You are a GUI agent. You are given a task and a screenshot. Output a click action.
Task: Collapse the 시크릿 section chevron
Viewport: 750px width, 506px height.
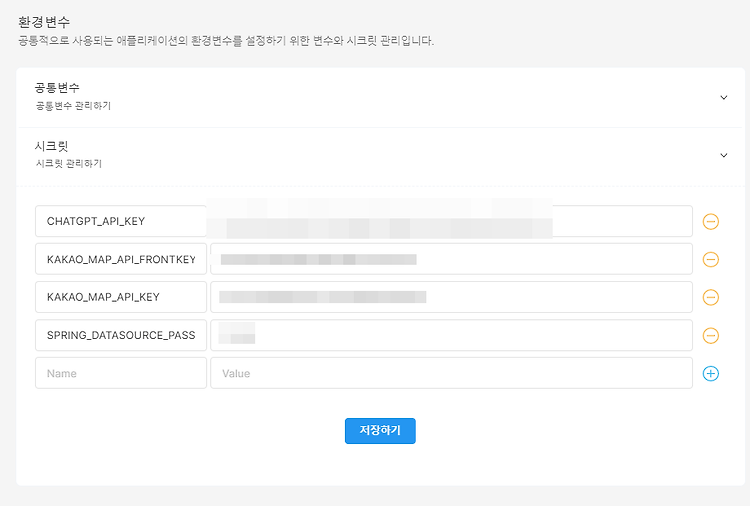point(724,155)
